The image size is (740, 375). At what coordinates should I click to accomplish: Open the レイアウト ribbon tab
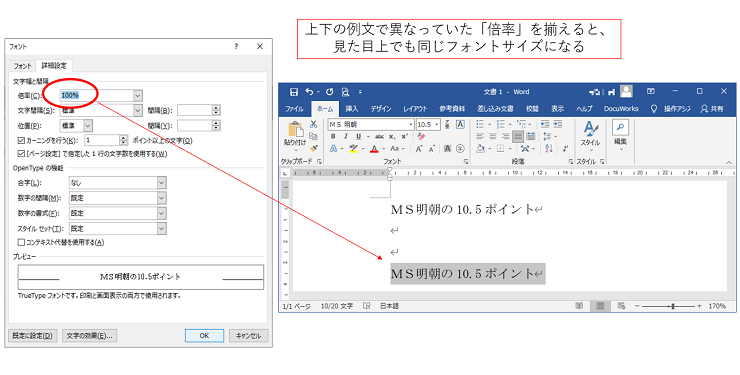point(415,108)
